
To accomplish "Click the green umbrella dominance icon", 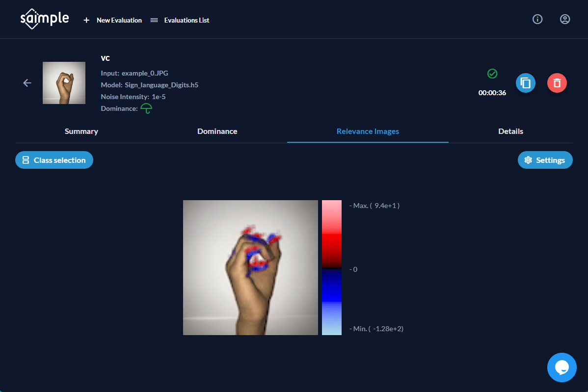I will (146, 108).
